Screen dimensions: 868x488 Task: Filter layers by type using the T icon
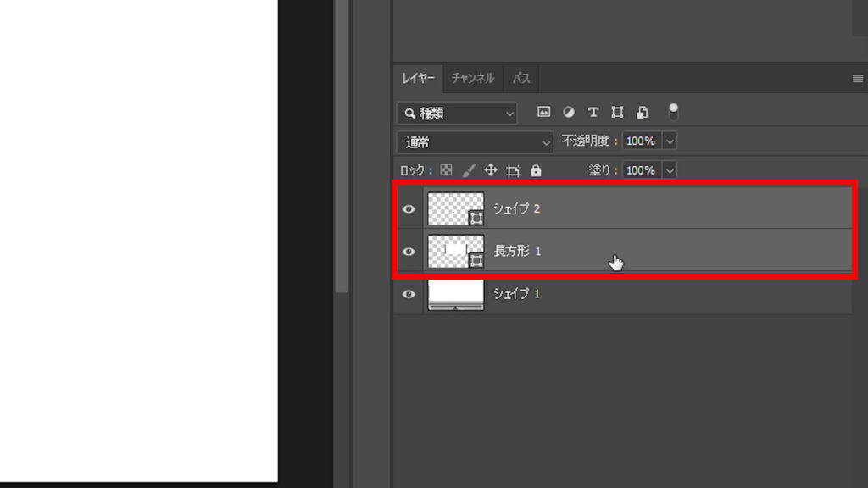coord(593,111)
